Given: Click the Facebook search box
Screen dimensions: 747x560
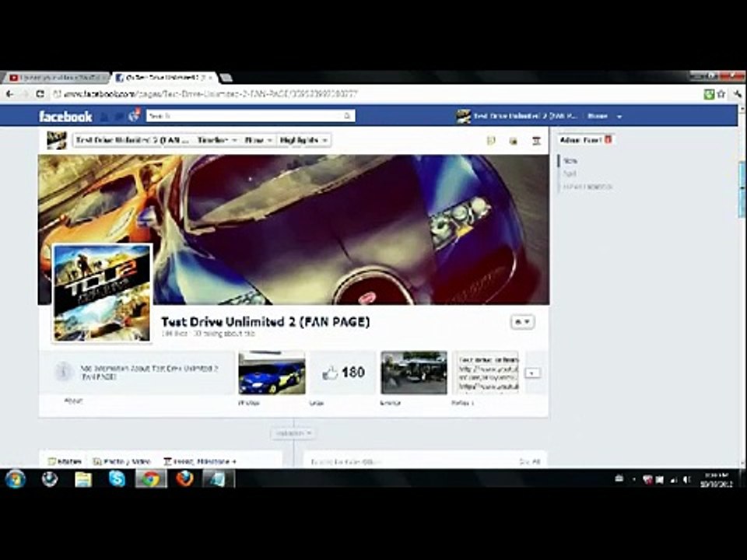Looking at the screenshot, I should [x=250, y=116].
